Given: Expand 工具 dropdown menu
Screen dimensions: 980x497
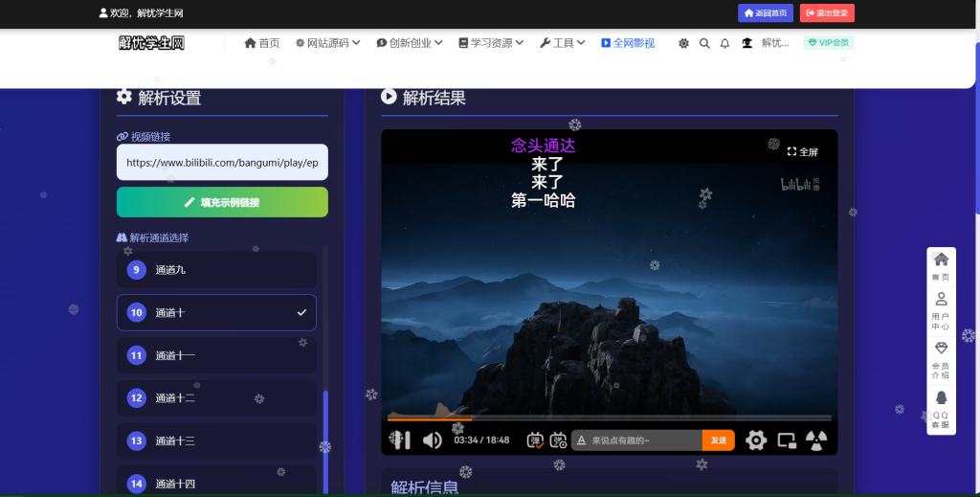Looking at the screenshot, I should click(x=562, y=43).
